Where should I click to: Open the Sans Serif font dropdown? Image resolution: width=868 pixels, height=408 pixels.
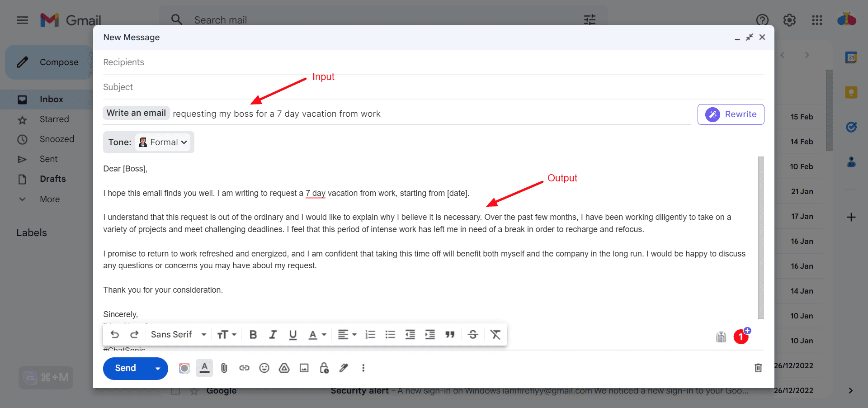[x=179, y=335]
